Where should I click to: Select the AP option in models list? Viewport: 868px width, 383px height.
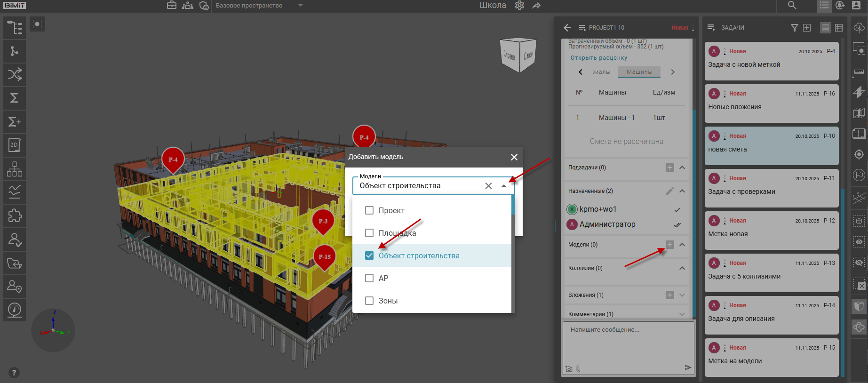click(x=383, y=278)
